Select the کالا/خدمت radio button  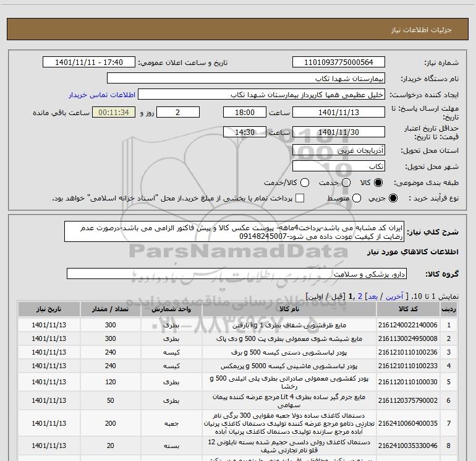[305, 183]
